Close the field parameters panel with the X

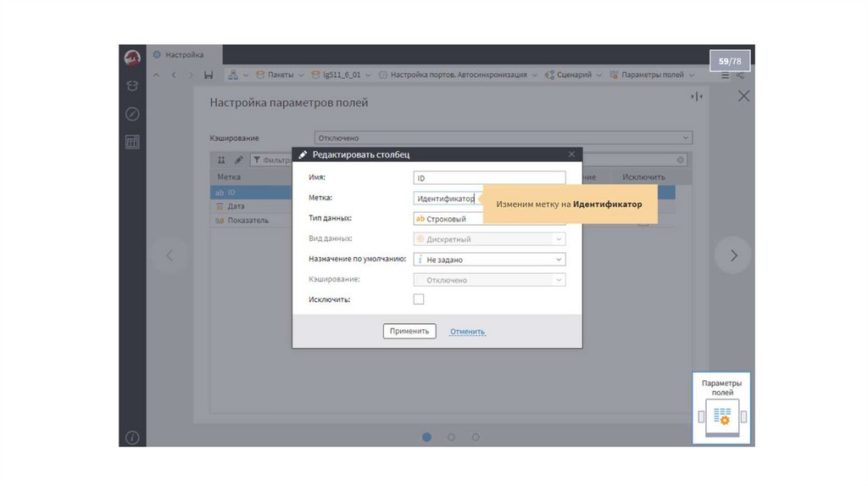[x=743, y=97]
